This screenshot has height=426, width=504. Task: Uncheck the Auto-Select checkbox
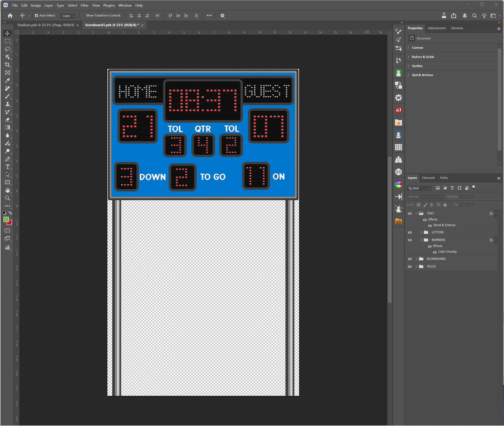point(36,16)
